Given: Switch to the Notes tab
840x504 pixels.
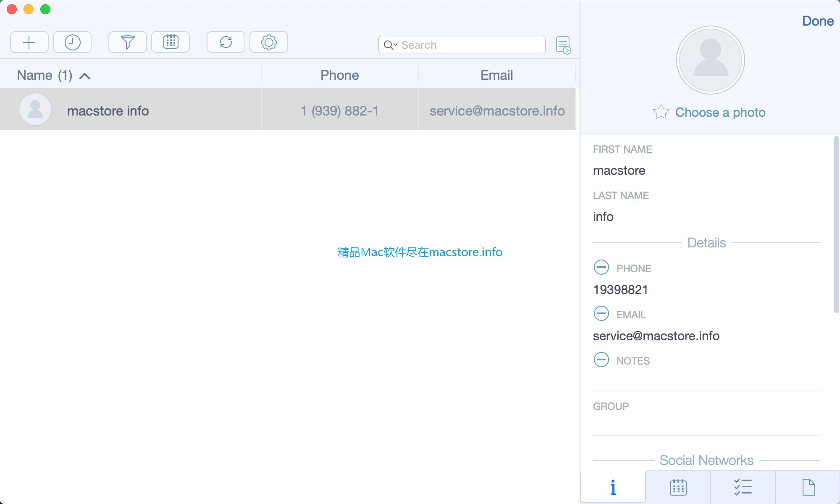Looking at the screenshot, I should pyautogui.click(x=808, y=487).
